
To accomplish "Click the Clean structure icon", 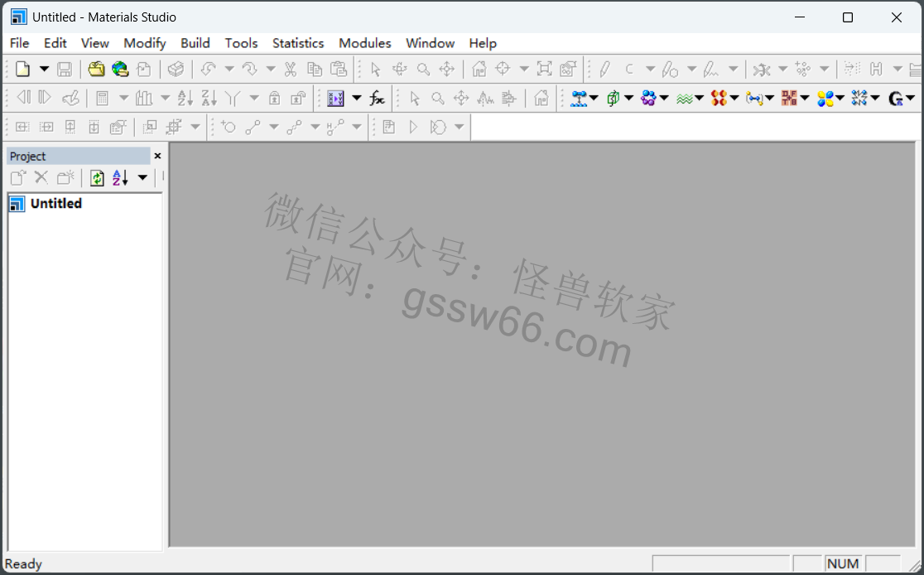I will (x=762, y=69).
